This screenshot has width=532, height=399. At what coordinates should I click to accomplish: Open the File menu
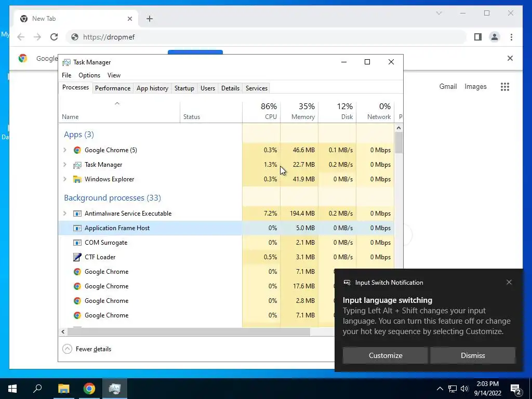(66, 75)
